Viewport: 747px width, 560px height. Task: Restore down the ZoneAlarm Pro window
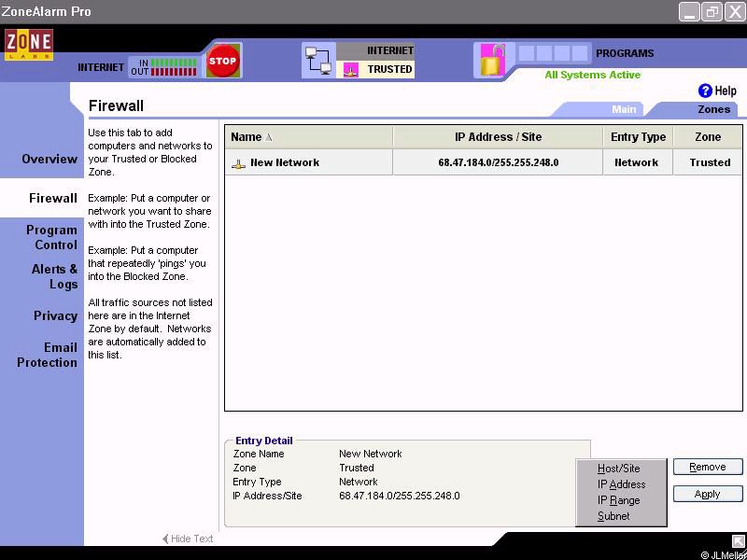pos(712,11)
